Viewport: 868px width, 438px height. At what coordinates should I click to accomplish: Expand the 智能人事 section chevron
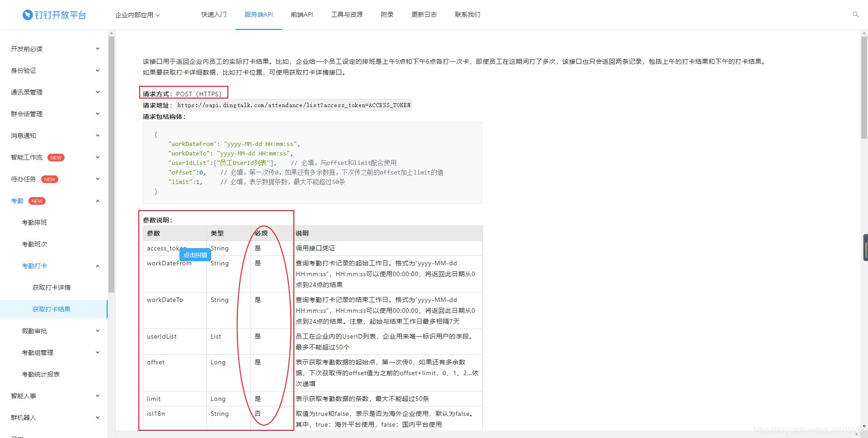click(98, 396)
